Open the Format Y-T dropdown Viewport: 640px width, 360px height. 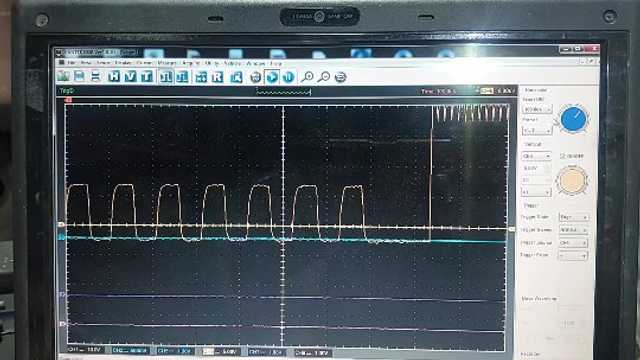pyautogui.click(x=537, y=131)
